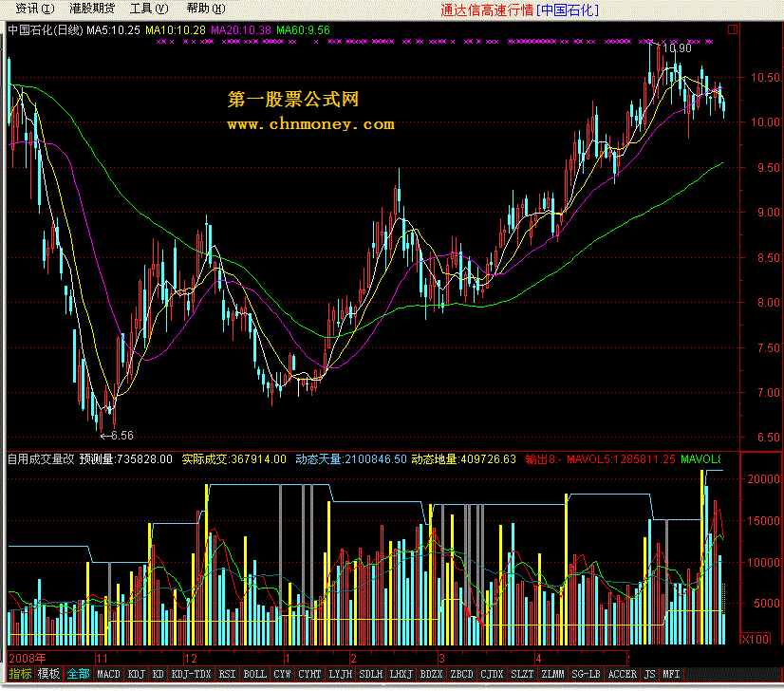This screenshot has width=784, height=691.
Task: Click the 9.00 price axis label
Action: coord(768,213)
